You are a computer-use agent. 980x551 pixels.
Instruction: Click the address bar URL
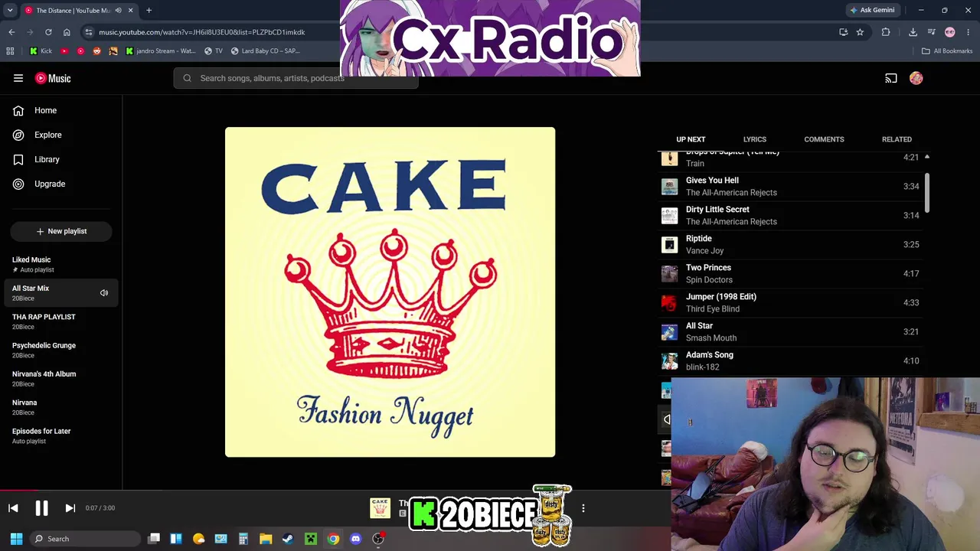202,32
